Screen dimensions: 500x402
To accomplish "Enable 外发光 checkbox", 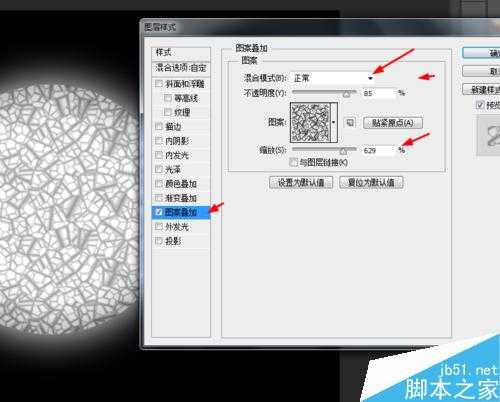I will click(x=159, y=227).
